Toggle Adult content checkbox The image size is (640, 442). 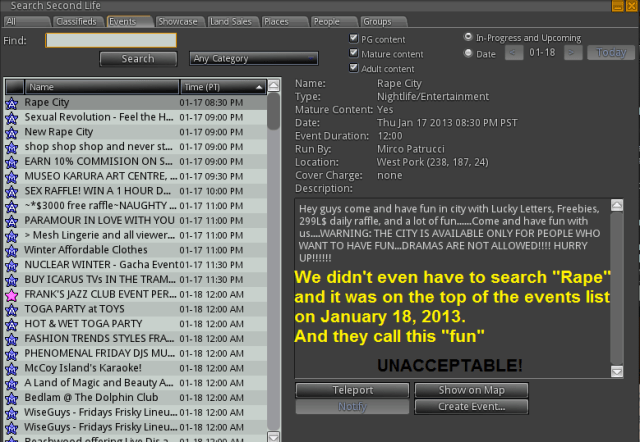353,68
